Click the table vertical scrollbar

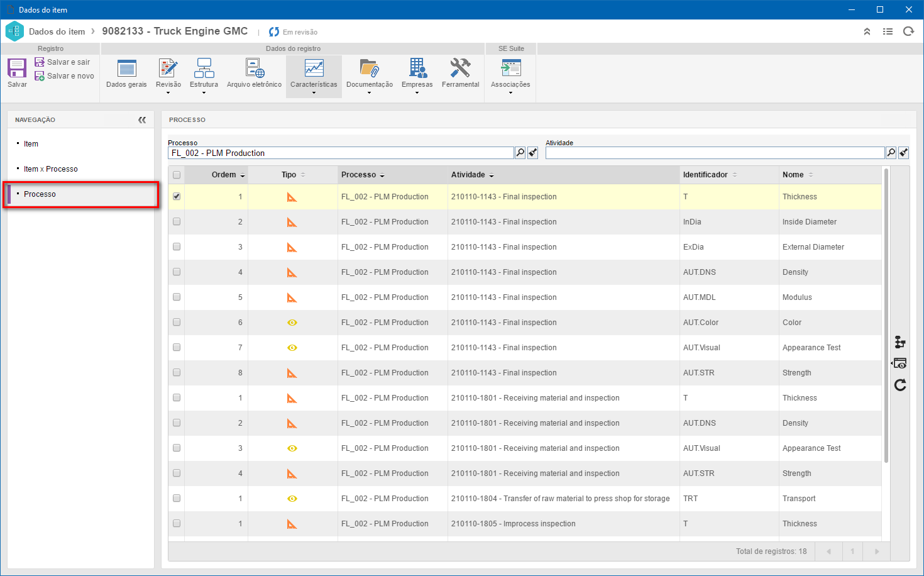[x=886, y=314]
